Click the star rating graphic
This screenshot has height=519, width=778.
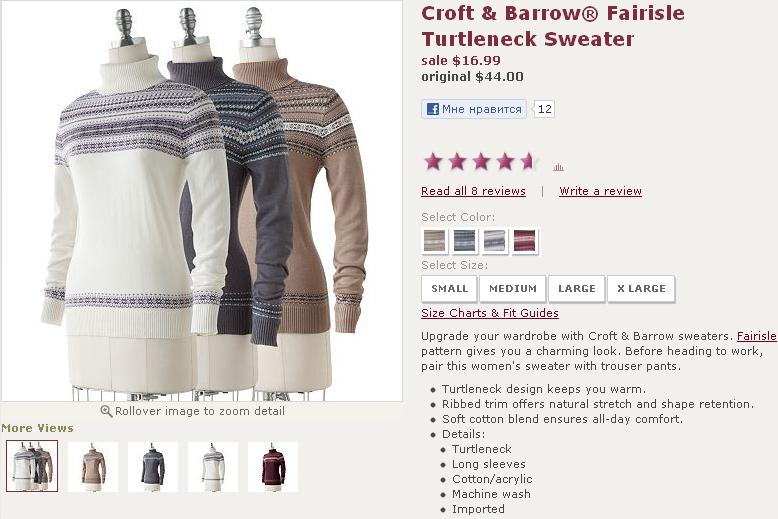(480, 162)
